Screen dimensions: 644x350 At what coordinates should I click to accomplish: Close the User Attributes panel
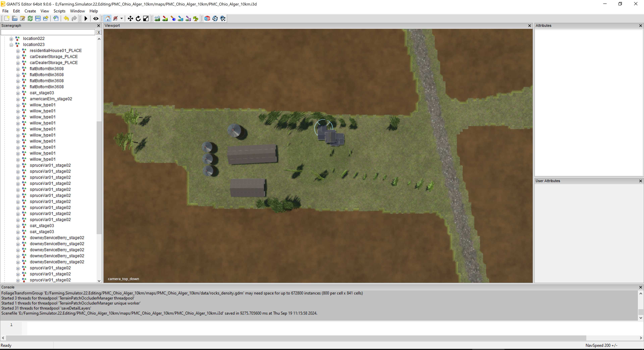[640, 181]
